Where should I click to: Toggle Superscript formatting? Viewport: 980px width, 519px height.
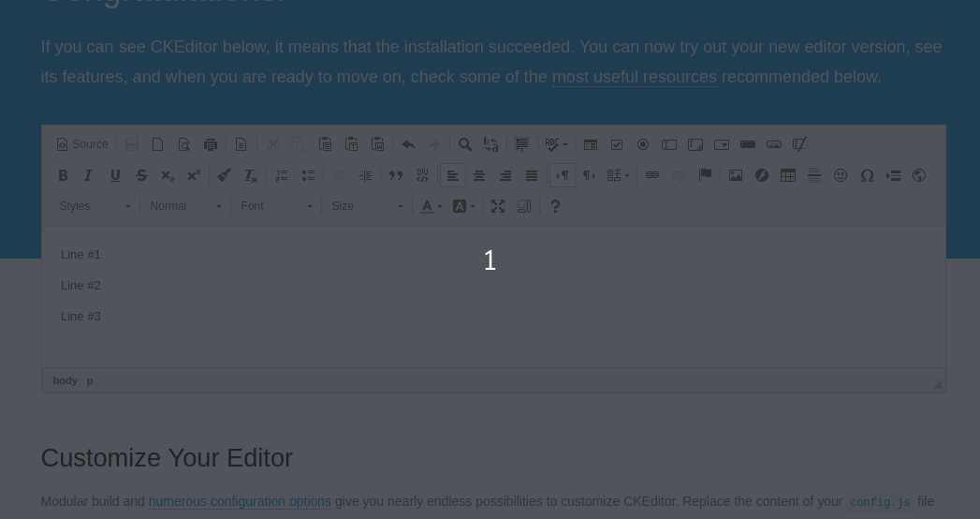(x=194, y=176)
